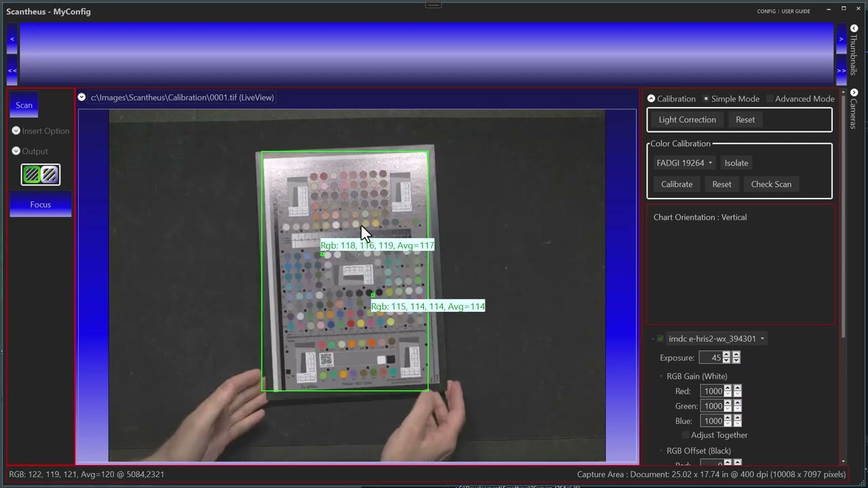
Task: Run Light Correction
Action: [x=687, y=119]
